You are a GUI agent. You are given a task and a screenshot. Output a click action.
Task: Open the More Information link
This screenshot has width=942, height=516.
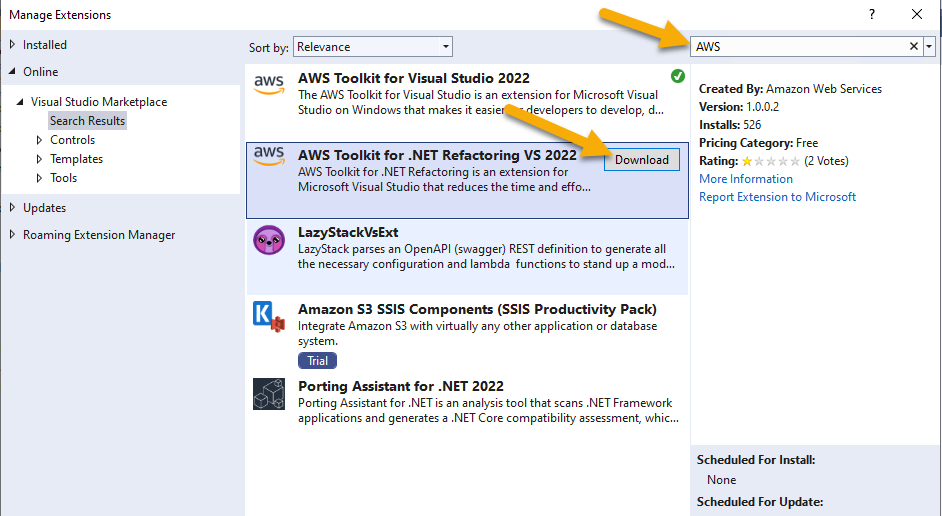[746, 179]
